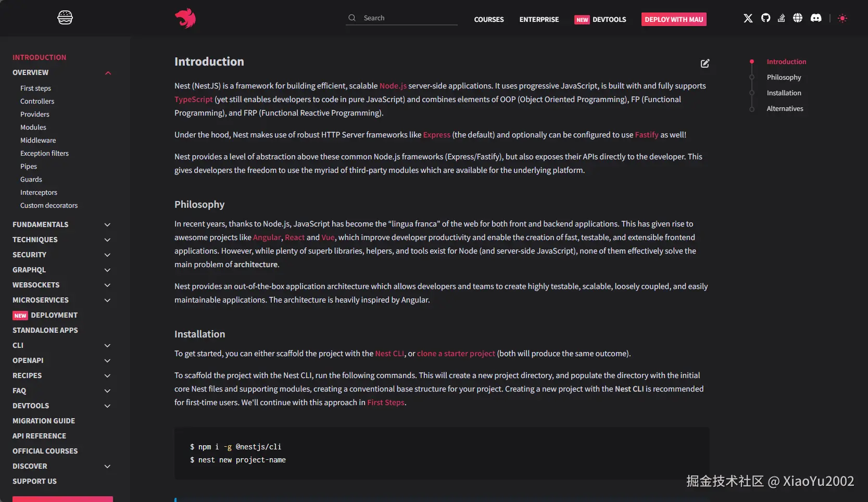Screen dimensions: 868x502
Task: Open Interceptors in sidebar
Action: point(39,193)
